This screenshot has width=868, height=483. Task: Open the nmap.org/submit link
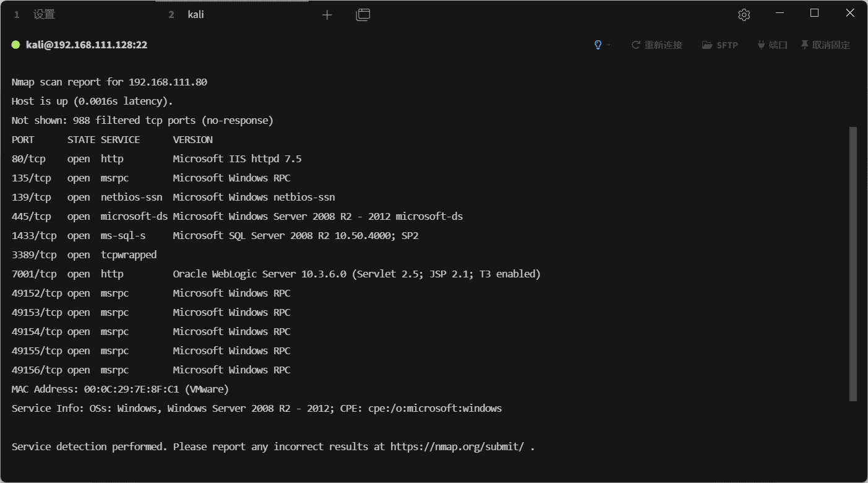(x=457, y=446)
